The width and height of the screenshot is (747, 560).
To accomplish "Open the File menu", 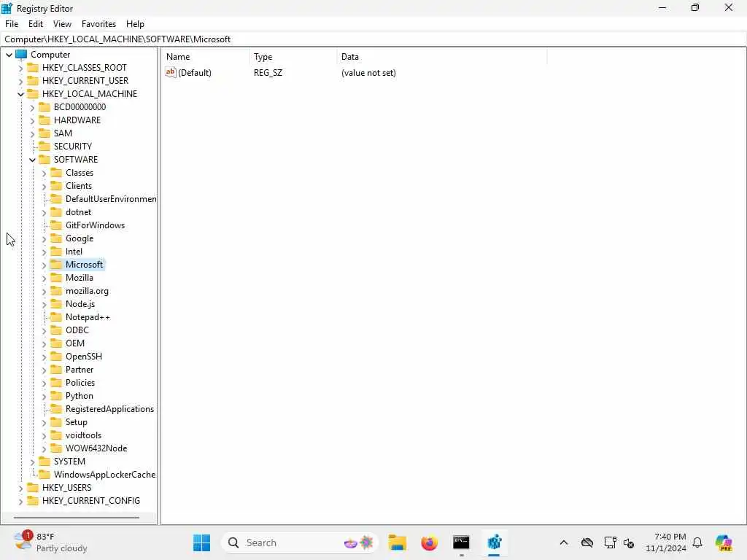I will 12,24.
